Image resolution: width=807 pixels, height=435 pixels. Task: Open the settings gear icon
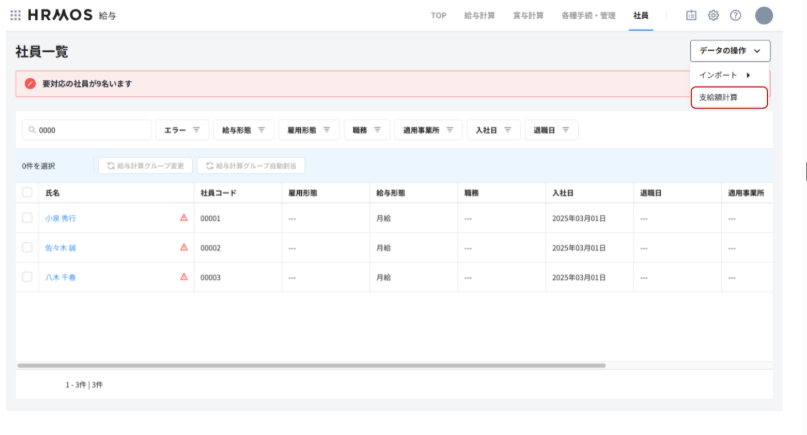[x=713, y=16]
